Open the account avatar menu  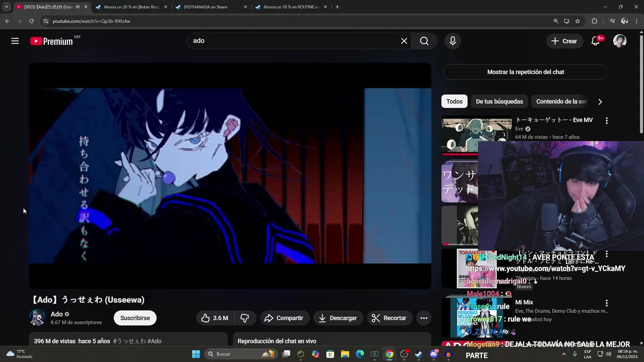pos(620,41)
